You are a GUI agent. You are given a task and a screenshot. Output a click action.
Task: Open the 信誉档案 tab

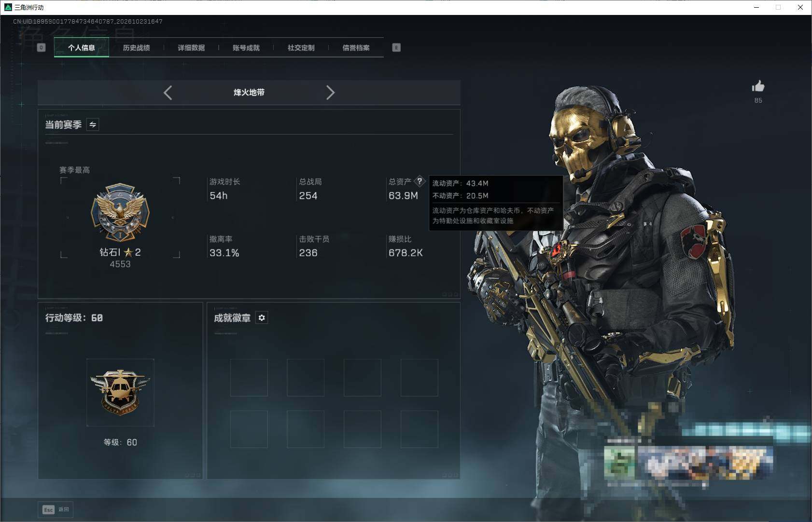click(356, 48)
